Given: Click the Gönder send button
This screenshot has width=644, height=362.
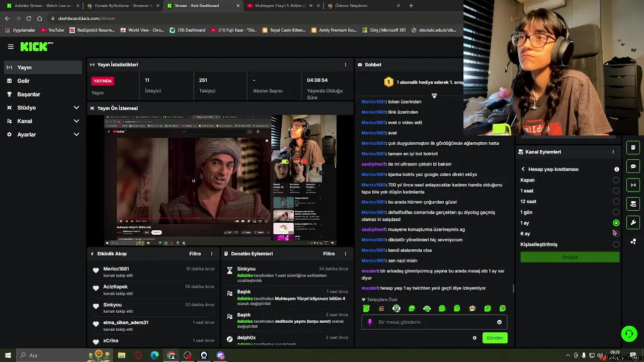Looking at the screenshot, I should click(x=495, y=338).
